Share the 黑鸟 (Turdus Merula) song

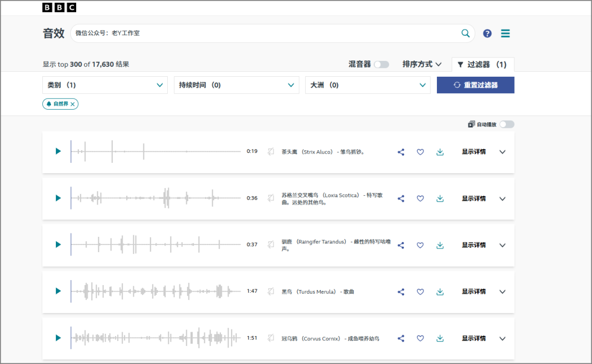pos(401,292)
